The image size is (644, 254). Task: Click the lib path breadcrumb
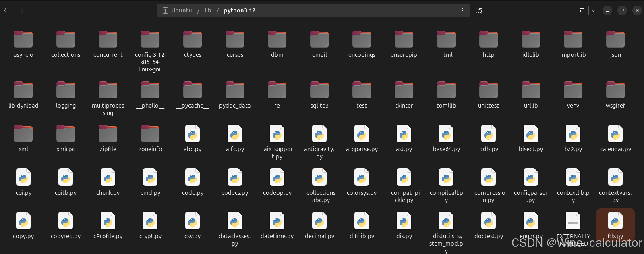click(208, 10)
